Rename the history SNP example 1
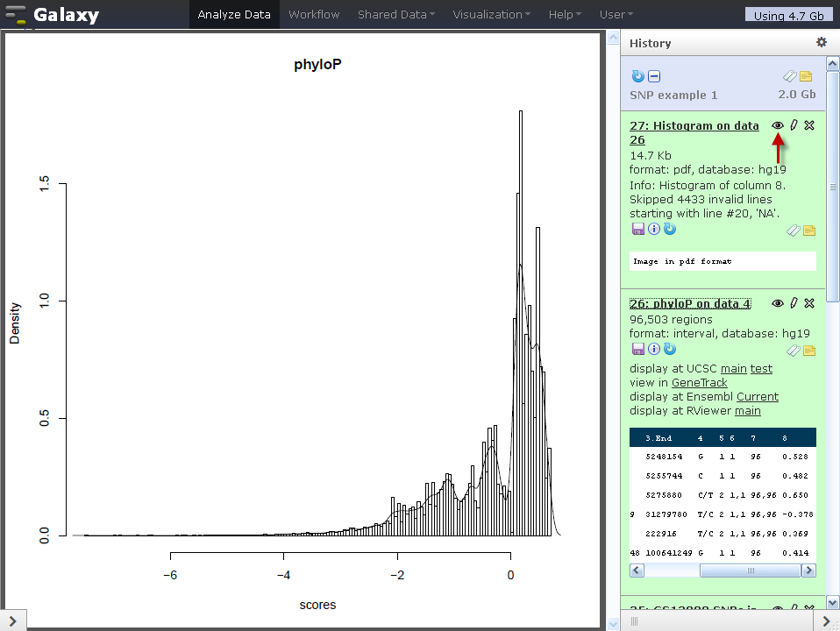This screenshot has width=840, height=631. pos(673,95)
